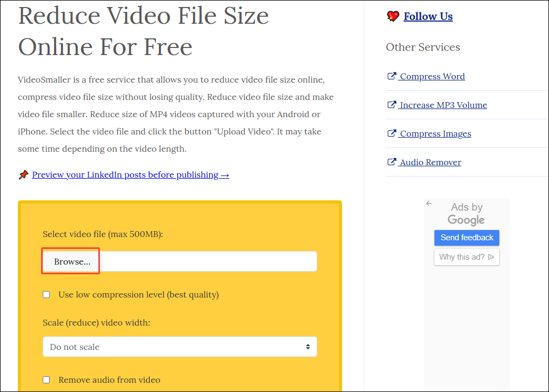This screenshot has height=392, width=549.
Task: Click external-link icon beside Increase MP3 Volume
Action: pos(392,105)
